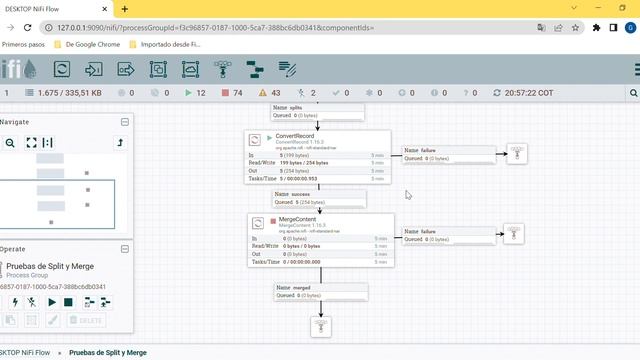Open Importado desde Fi... bookmark folder
The height and width of the screenshot is (360, 640).
tap(165, 44)
